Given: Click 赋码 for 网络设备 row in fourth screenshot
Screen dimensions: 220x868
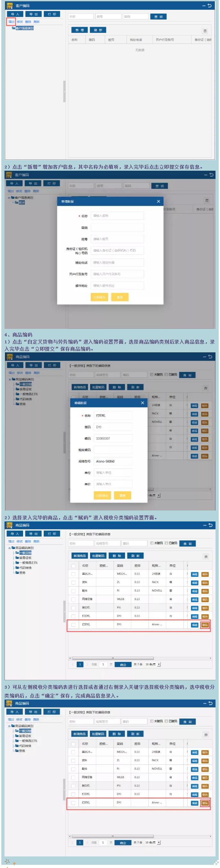Looking at the screenshot, I should (205, 600).
